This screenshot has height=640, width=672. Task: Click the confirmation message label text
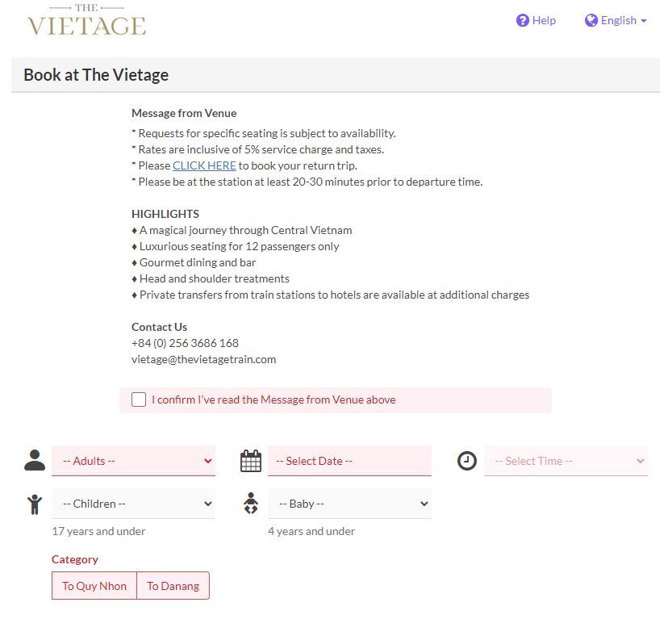273,399
